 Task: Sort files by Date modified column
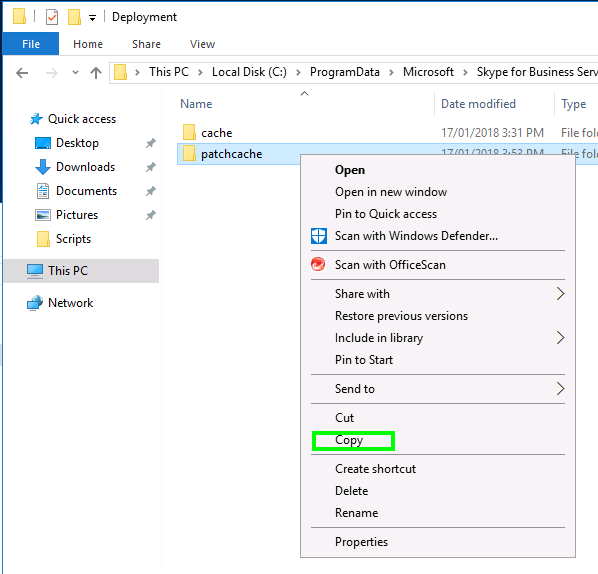click(478, 104)
